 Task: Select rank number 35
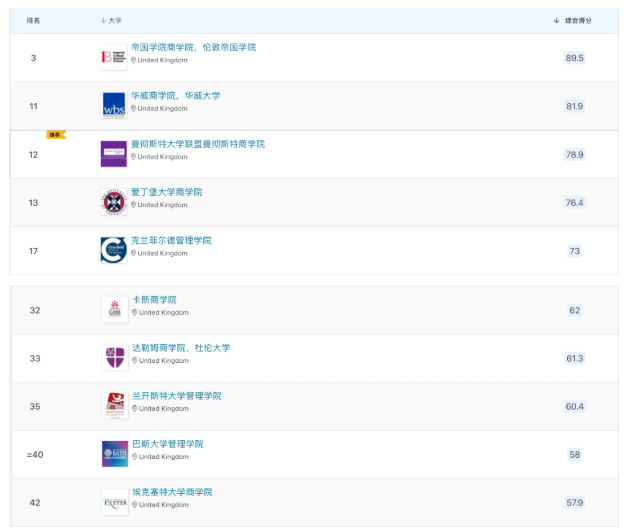coord(35,406)
